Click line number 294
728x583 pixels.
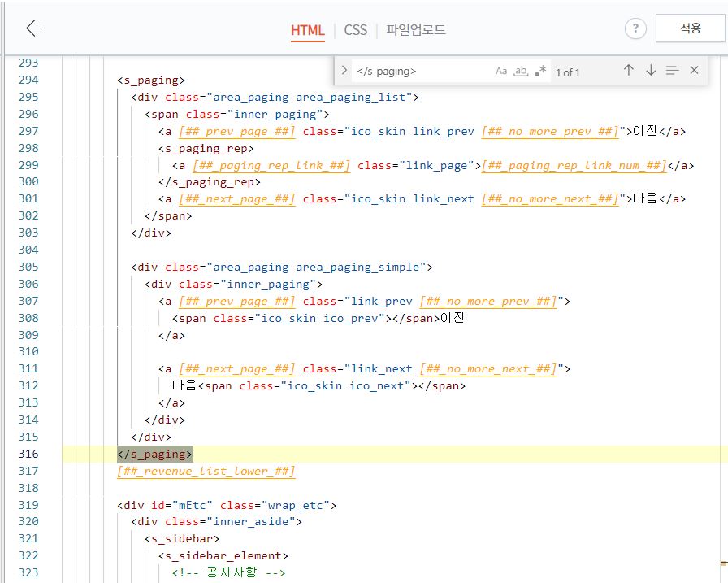click(x=28, y=80)
